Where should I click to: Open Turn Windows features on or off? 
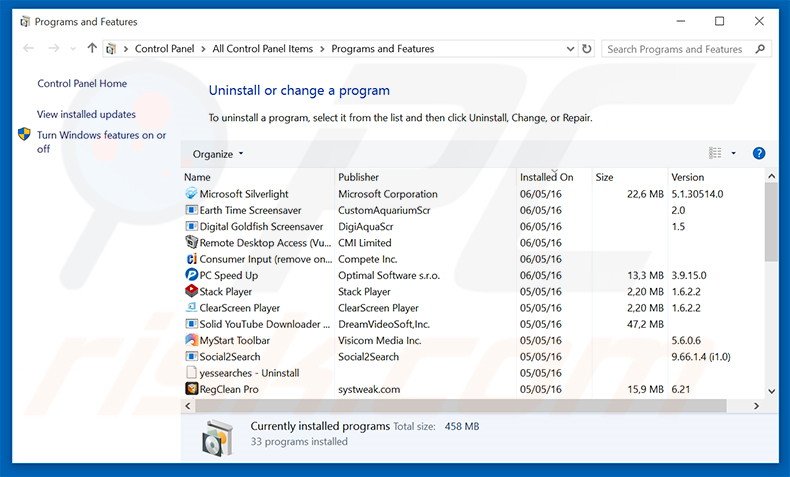101,142
